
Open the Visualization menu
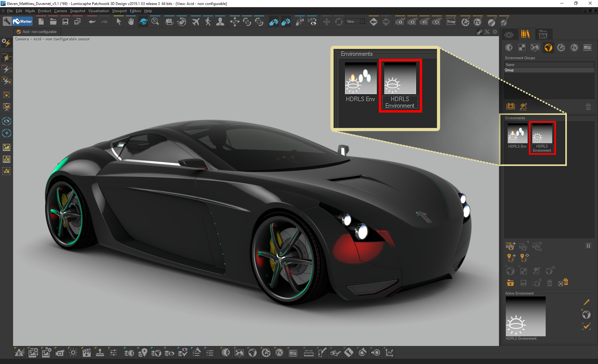98,11
